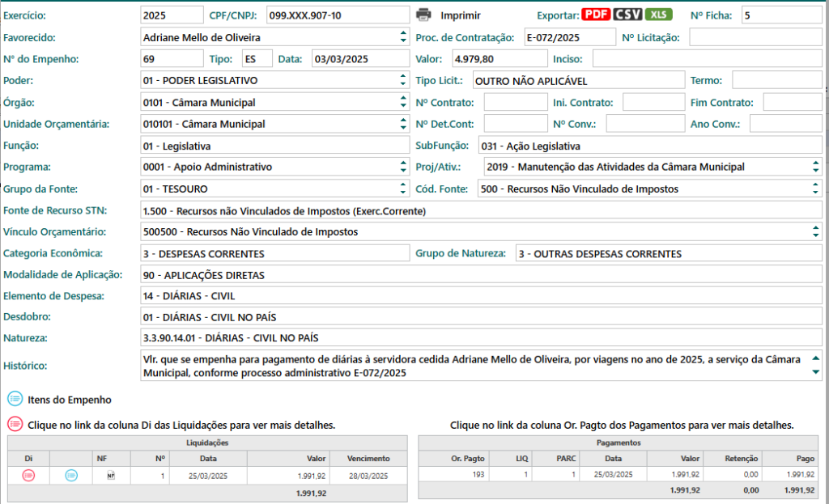Click the blue detail icon in Liquidações row

tap(70, 476)
